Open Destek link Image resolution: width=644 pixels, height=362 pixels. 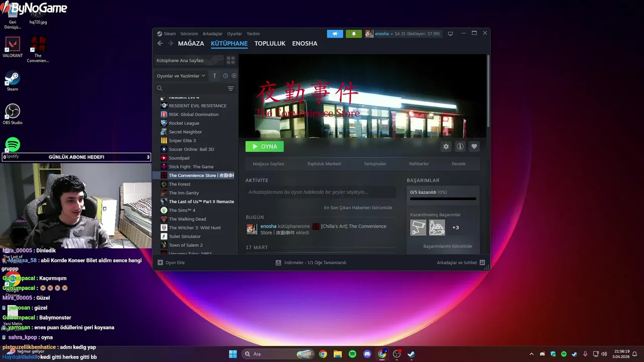pyautogui.click(x=458, y=164)
